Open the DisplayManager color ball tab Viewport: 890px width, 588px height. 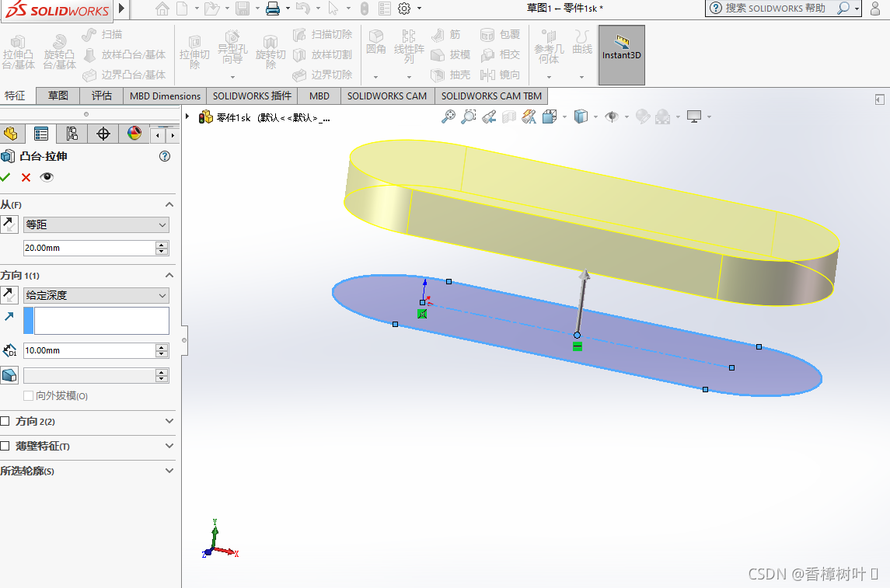134,134
